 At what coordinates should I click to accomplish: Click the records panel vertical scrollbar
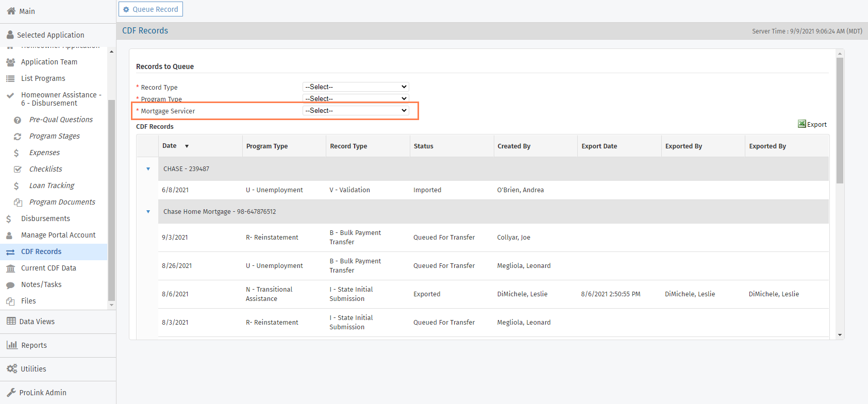pyautogui.click(x=840, y=121)
